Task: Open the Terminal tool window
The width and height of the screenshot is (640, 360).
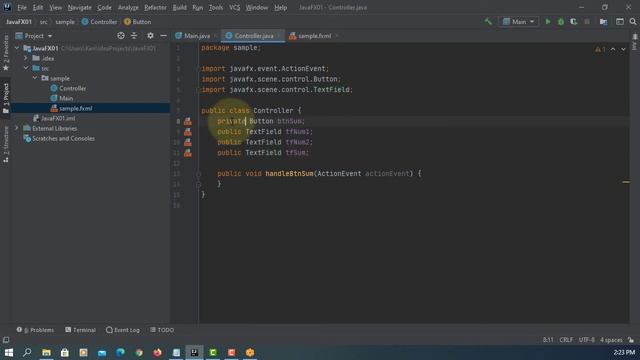Action: [x=80, y=330]
